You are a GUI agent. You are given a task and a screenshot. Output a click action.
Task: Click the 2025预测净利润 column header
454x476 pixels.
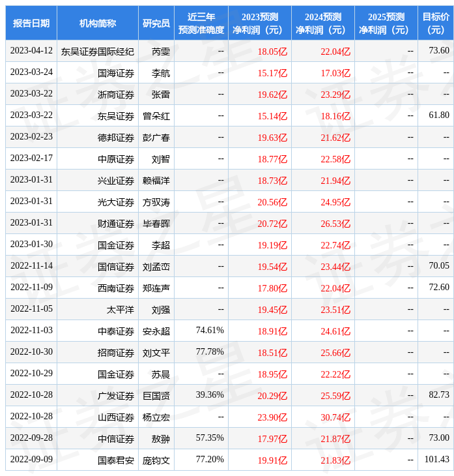(386, 23)
